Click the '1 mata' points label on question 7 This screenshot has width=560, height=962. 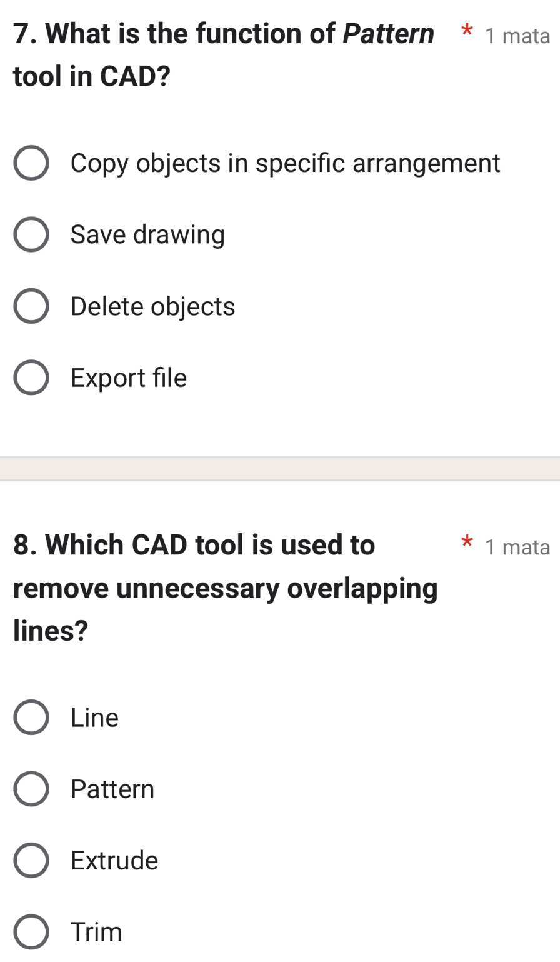[x=517, y=36]
